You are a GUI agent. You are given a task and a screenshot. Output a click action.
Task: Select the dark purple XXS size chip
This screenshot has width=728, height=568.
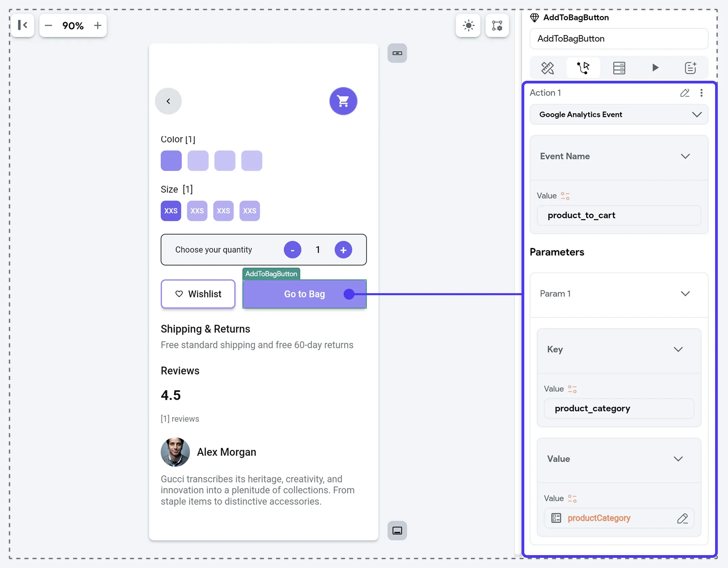pyautogui.click(x=171, y=211)
